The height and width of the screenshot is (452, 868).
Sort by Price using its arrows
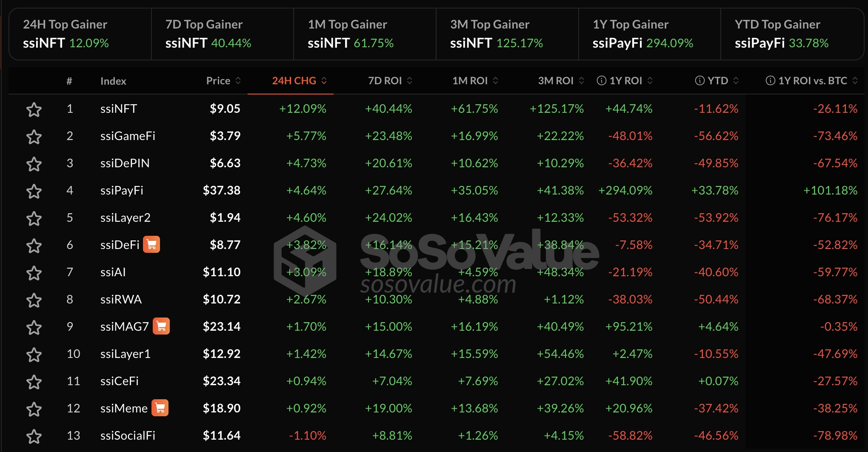238,81
